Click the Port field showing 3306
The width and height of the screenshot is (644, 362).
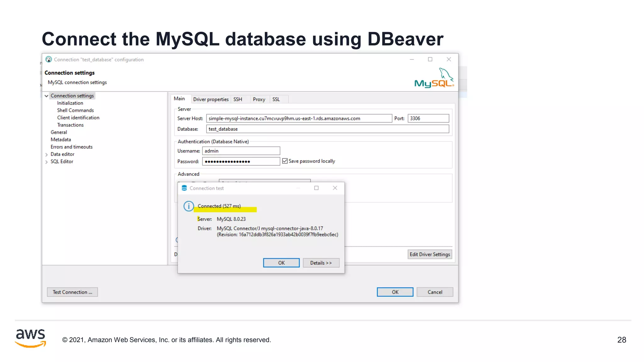pos(428,118)
